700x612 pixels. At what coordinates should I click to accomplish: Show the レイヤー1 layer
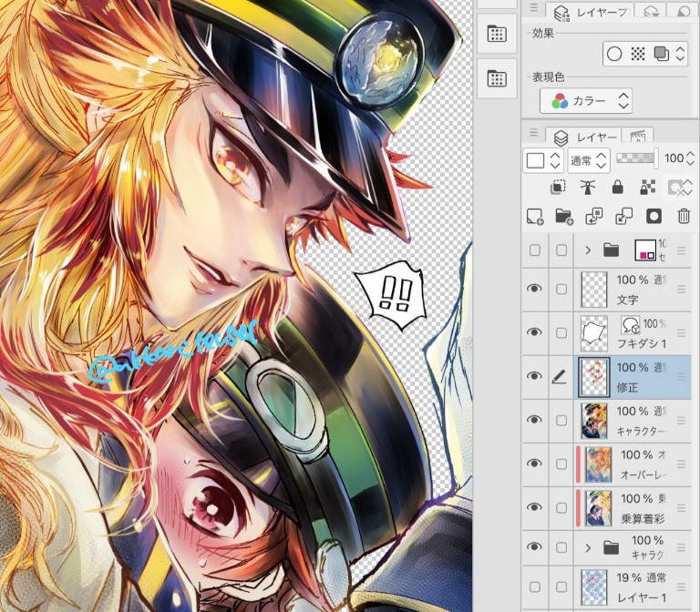(x=534, y=587)
